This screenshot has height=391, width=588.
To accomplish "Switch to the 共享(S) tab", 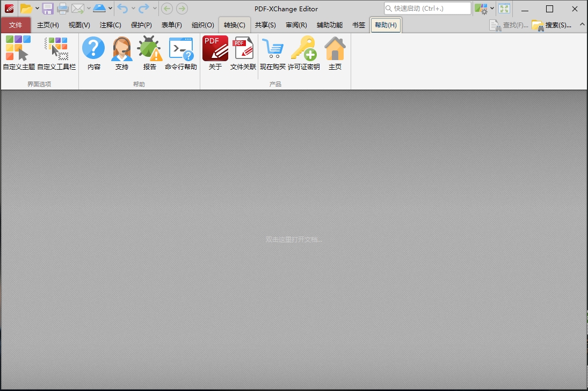I will pos(265,25).
